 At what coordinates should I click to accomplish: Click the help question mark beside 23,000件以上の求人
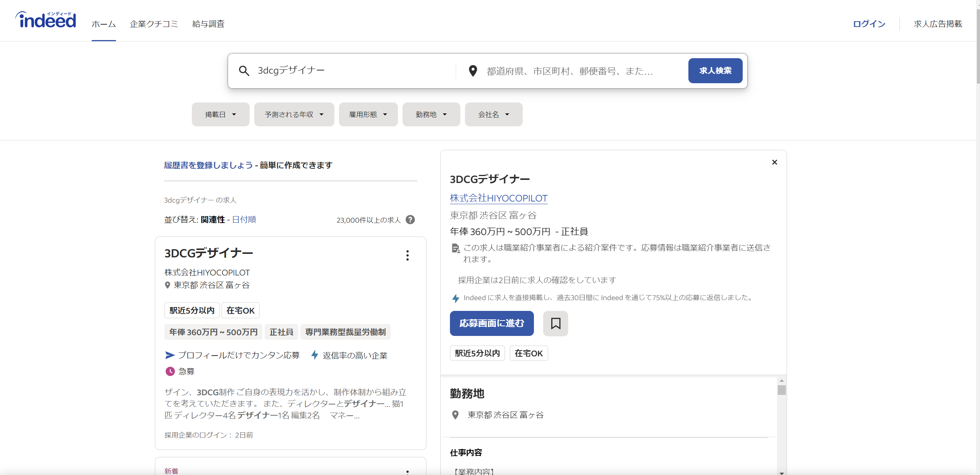point(410,220)
